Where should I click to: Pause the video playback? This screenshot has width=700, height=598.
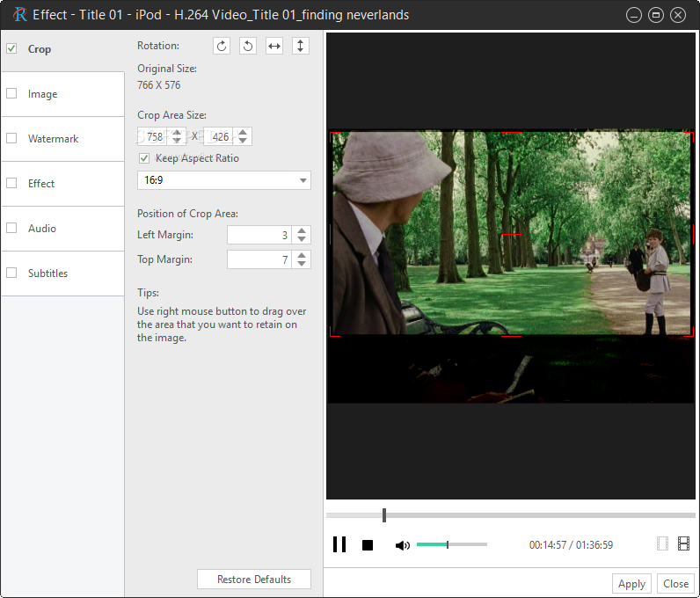click(x=339, y=544)
